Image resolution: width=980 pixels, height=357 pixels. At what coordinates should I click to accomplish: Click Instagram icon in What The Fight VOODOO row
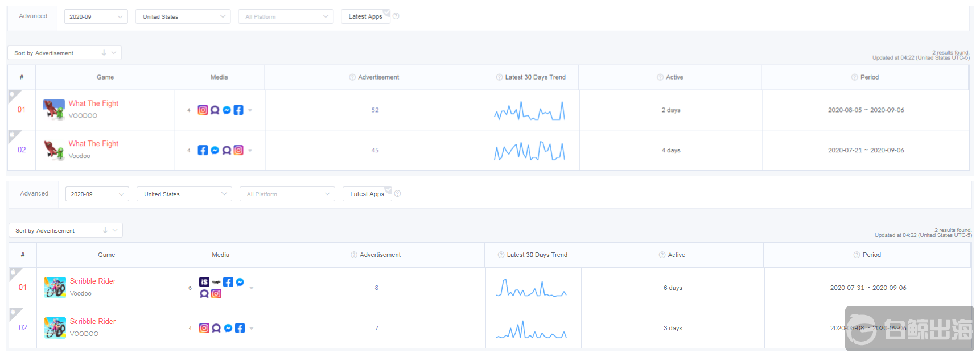[203, 110]
